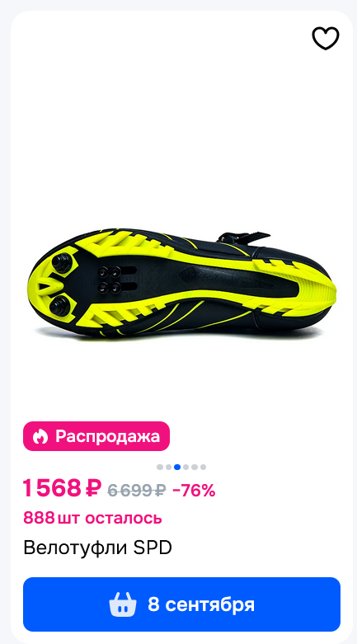Click the cleat mounting holes on the sole
This screenshot has width=357, height=644.
click(x=110, y=279)
